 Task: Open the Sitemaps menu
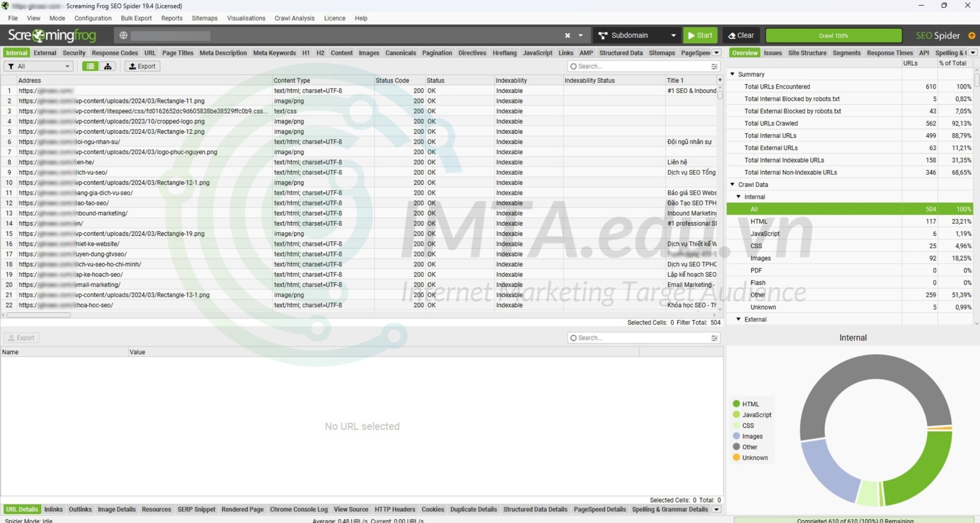(204, 18)
